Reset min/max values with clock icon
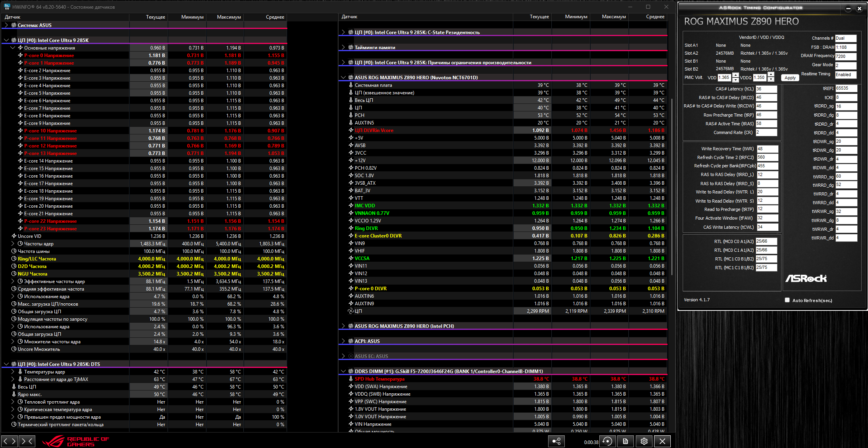 point(608,441)
